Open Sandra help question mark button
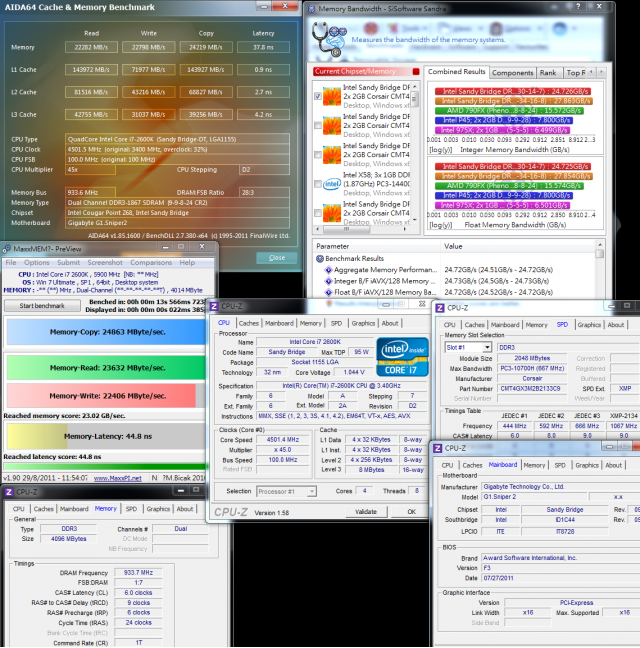 (578, 6)
